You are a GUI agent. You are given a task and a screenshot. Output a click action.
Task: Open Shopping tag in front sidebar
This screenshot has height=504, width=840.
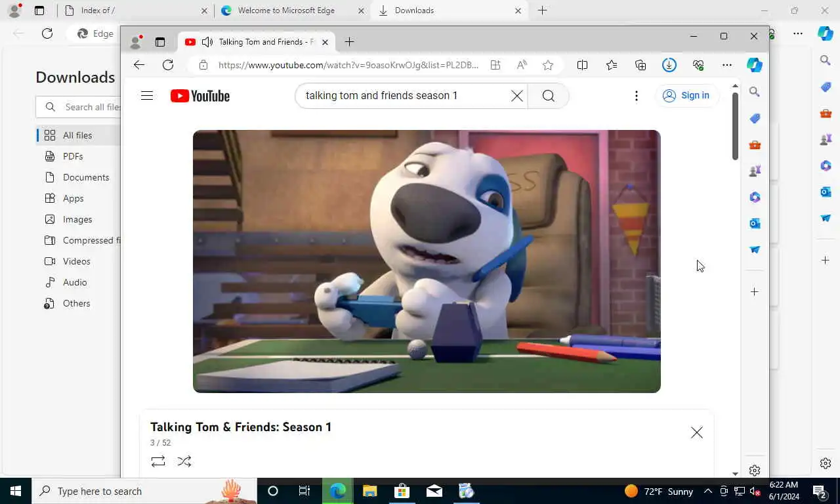(x=755, y=118)
